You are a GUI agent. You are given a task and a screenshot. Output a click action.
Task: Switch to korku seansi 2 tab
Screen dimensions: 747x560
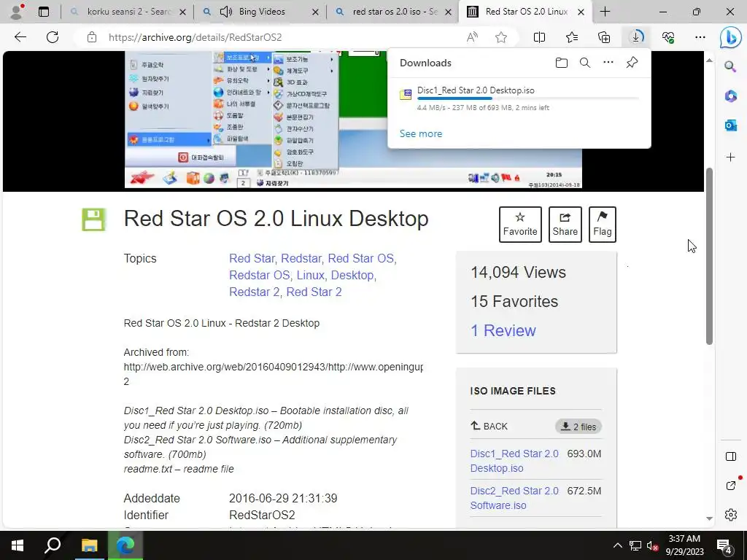tap(128, 12)
